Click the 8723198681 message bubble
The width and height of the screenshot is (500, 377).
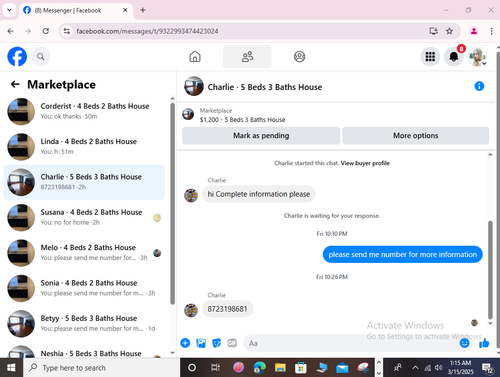(x=227, y=309)
